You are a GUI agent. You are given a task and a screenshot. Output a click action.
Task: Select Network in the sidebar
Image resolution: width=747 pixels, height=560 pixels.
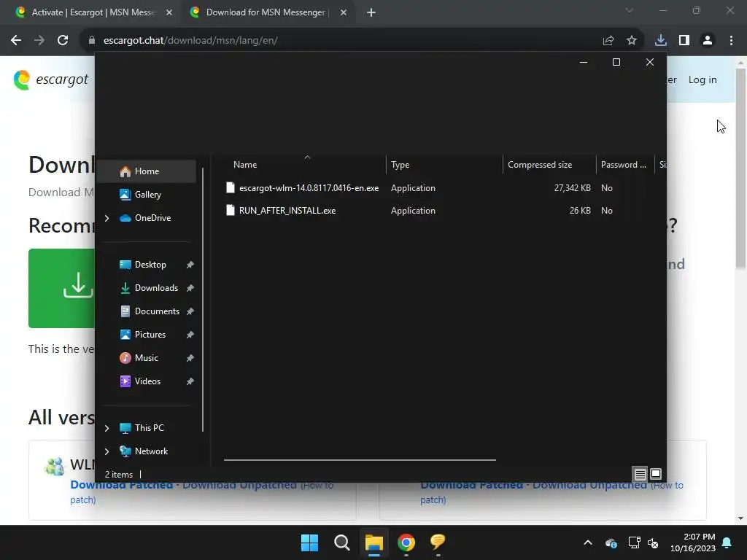point(151,451)
